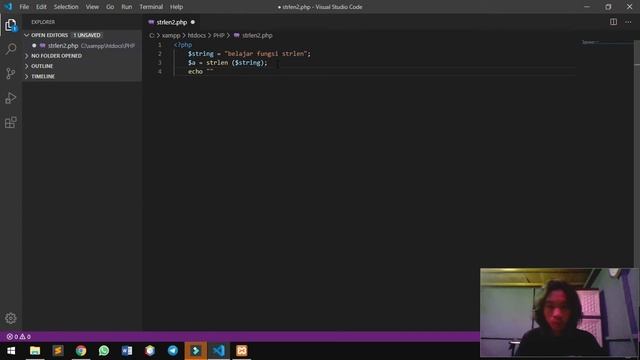Open XAMPP from taskbar

pyautogui.click(x=242, y=351)
